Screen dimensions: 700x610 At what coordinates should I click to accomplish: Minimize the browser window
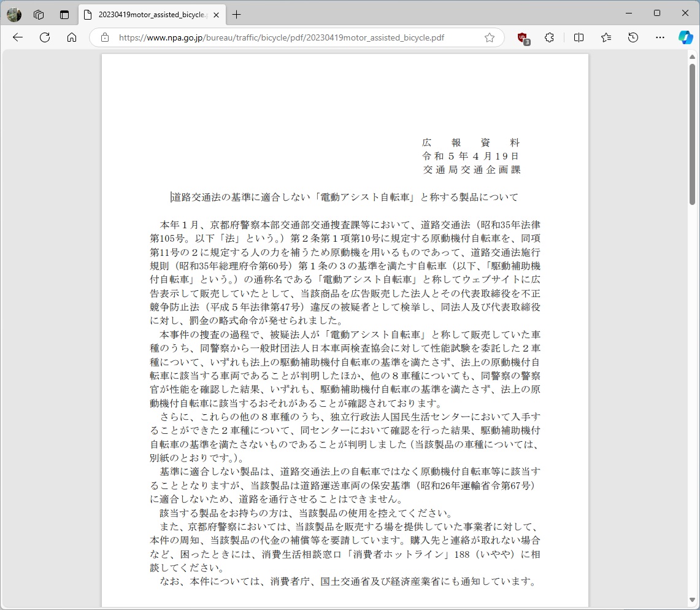pyautogui.click(x=629, y=13)
